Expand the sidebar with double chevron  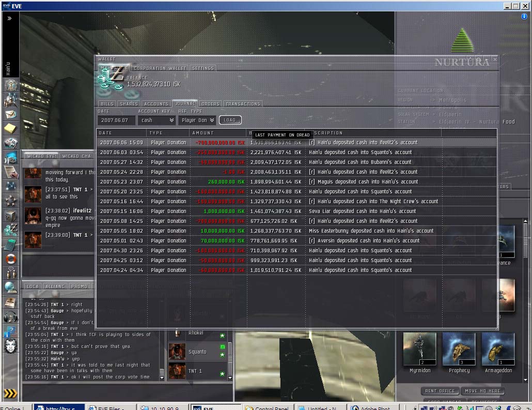[9, 18]
